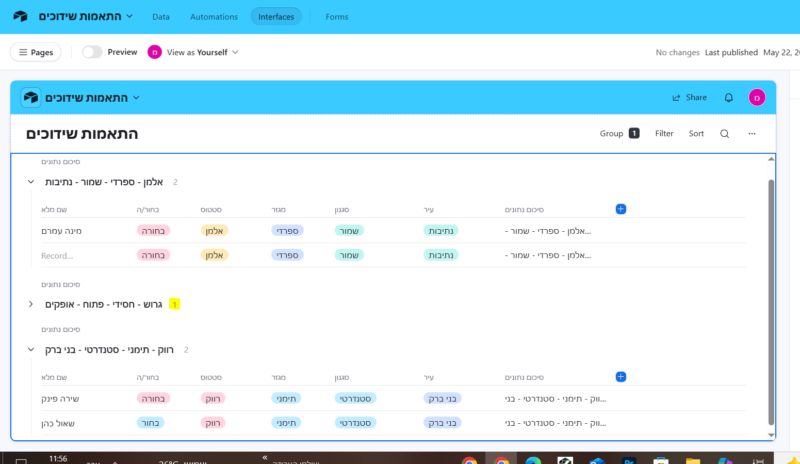Click the plus icon in first group header
The width and height of the screenshot is (800, 464).
(620, 209)
